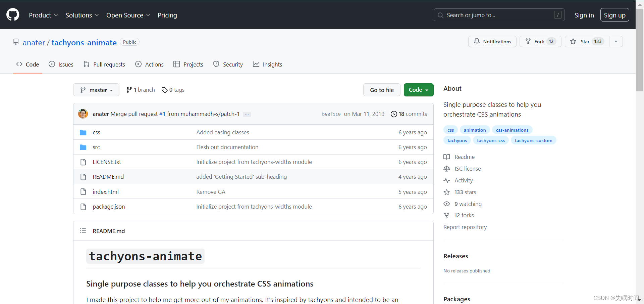This screenshot has height=304, width=644.
Task: Click the Report repository link
Action: point(465,227)
